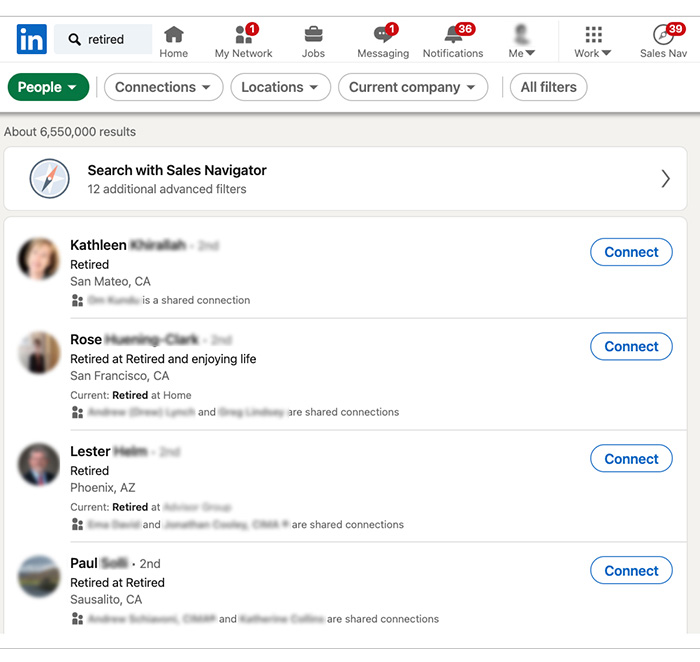Expand the Work apps grid menu
Viewport: 700px width, 662px height.
pyautogui.click(x=593, y=41)
